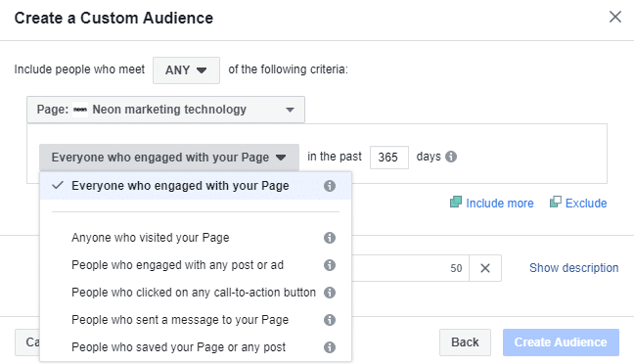Viewport: 634px width, 364px height.
Task: Info icon for Everyone who engaged option
Action: point(330,186)
